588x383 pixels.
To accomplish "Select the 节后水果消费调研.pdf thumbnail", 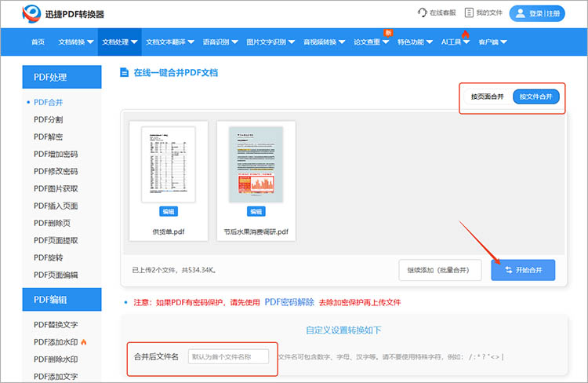I will (256, 165).
